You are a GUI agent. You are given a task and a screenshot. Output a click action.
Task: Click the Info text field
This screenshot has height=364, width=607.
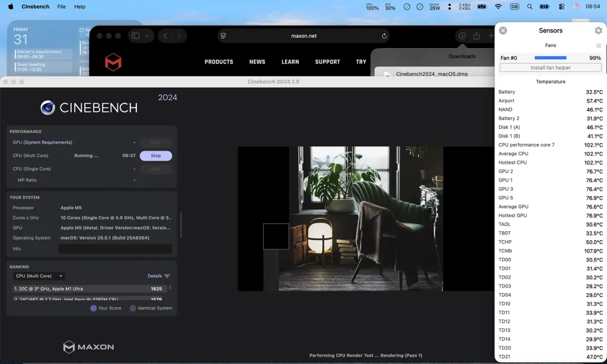pos(115,249)
